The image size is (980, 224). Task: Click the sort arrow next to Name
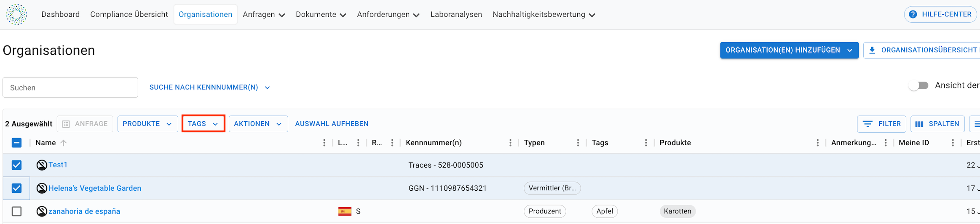point(64,143)
